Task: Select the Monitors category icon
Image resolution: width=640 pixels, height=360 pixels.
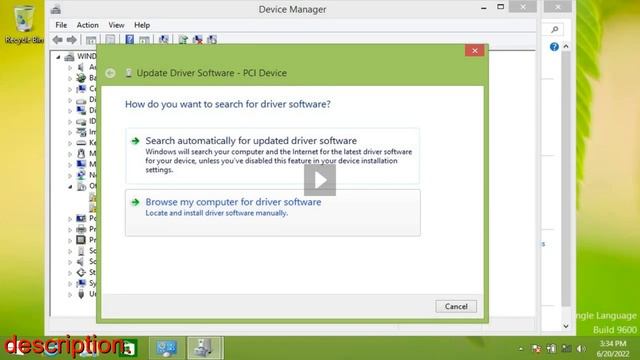Action: [81, 164]
